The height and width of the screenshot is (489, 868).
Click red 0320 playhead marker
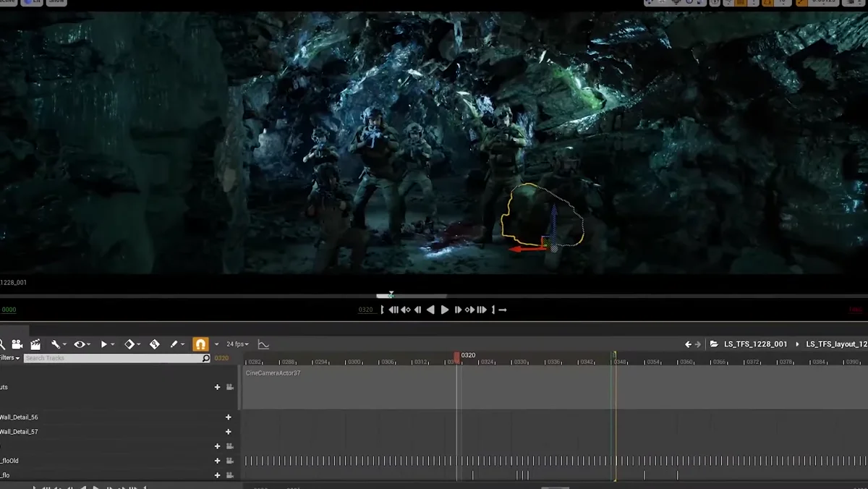[456, 357]
